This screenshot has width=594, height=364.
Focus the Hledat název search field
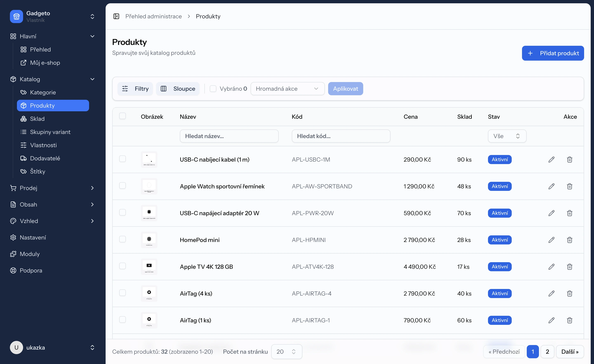click(229, 136)
